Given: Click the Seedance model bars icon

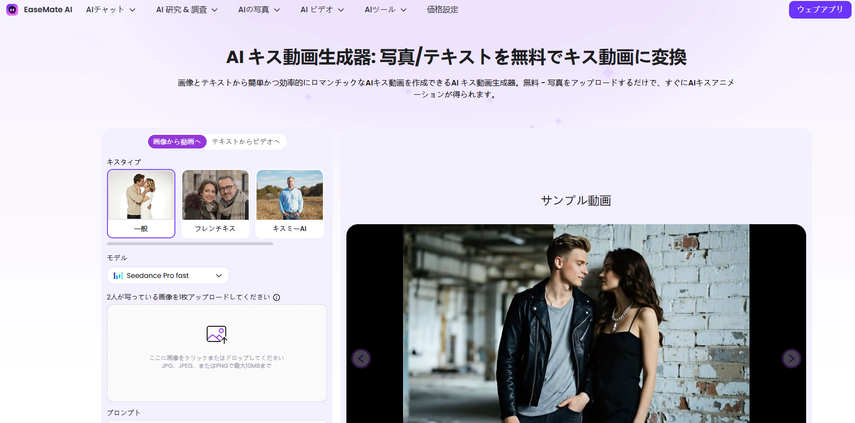Looking at the screenshot, I should click(118, 276).
